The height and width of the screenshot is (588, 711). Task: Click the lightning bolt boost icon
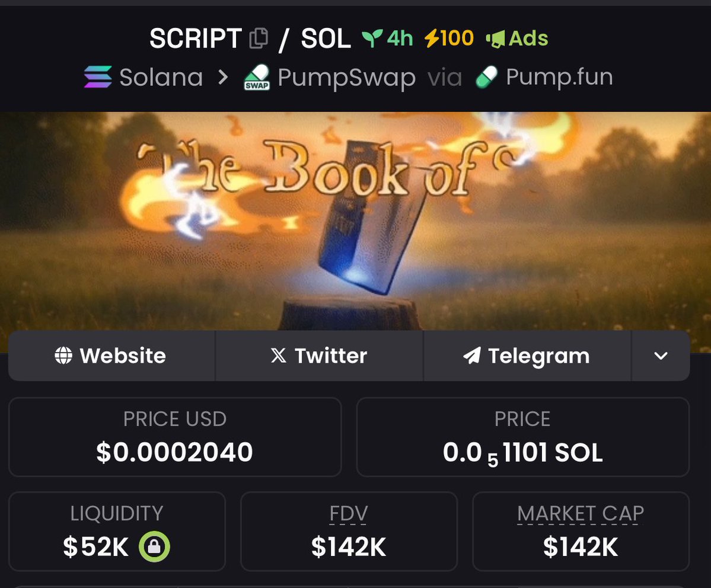[x=431, y=38]
